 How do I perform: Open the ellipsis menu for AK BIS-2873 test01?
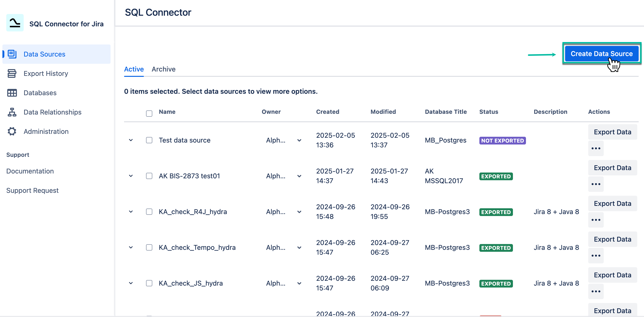pos(596,184)
